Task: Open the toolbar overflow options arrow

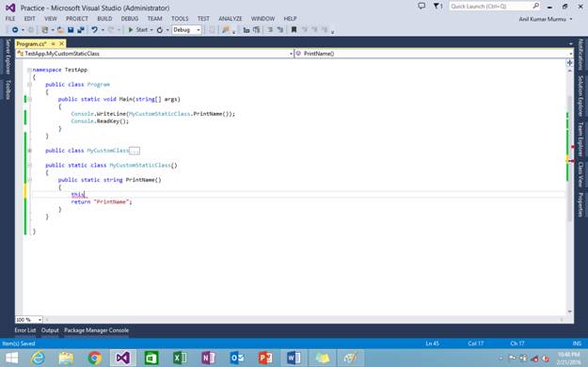Action: [x=333, y=32]
